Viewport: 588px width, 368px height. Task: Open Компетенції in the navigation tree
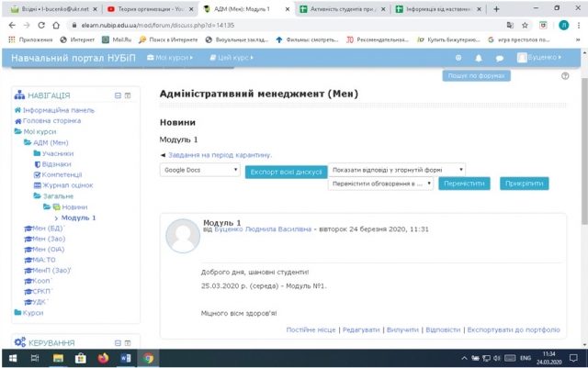62,174
